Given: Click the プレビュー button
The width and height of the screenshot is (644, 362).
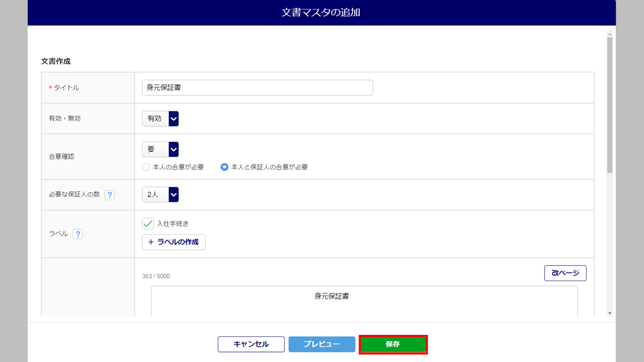Looking at the screenshot, I should click(x=322, y=344).
